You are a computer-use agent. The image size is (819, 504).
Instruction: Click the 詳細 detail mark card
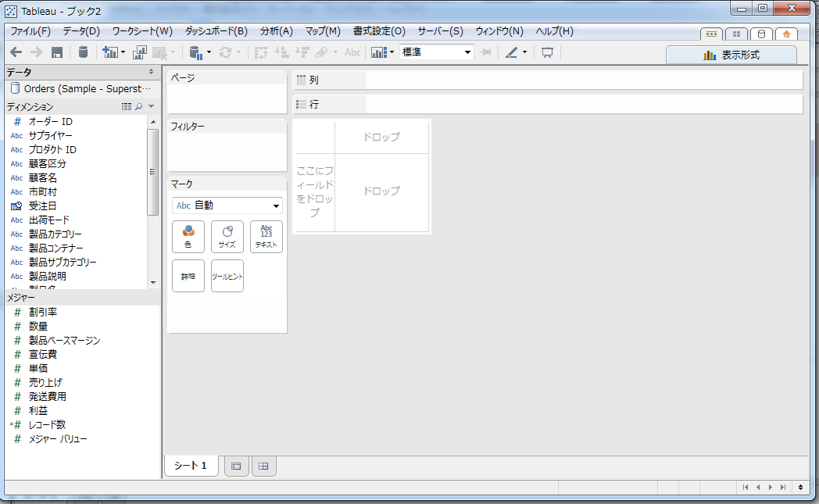(x=188, y=276)
